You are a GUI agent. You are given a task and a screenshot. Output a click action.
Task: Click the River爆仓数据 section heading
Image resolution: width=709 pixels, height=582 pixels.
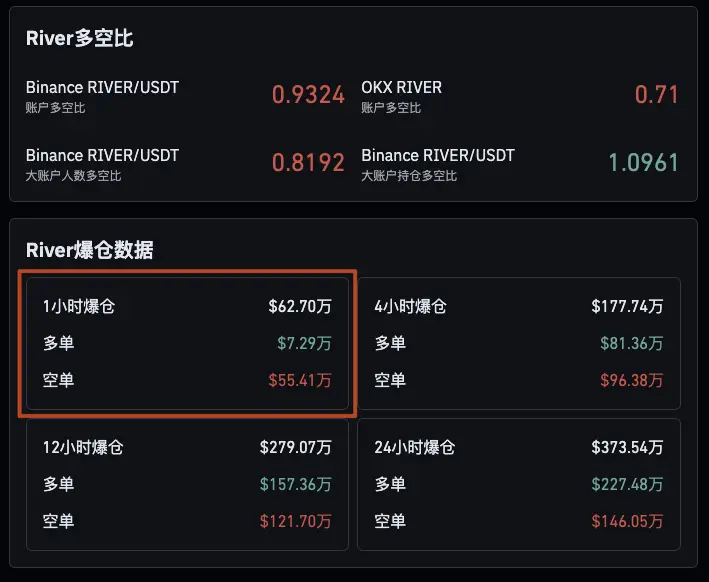(90, 250)
